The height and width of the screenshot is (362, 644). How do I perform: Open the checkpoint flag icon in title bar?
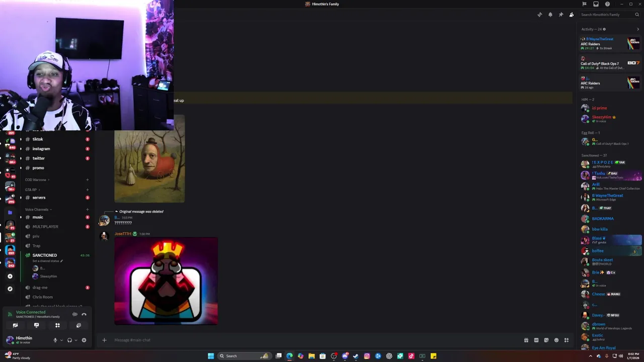pyautogui.click(x=584, y=4)
